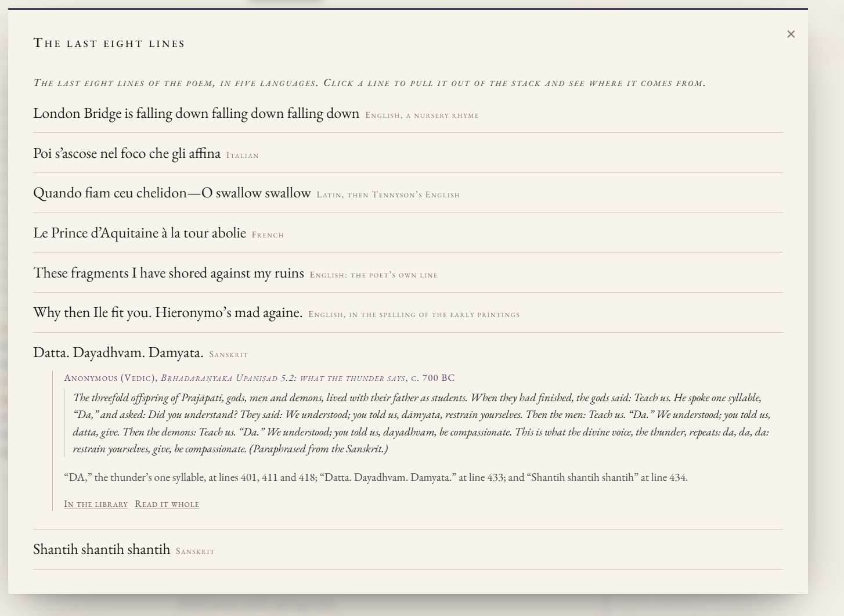This screenshot has width=844, height=616.
Task: Expand the Shantih shantih shantih line
Action: [x=407, y=549]
